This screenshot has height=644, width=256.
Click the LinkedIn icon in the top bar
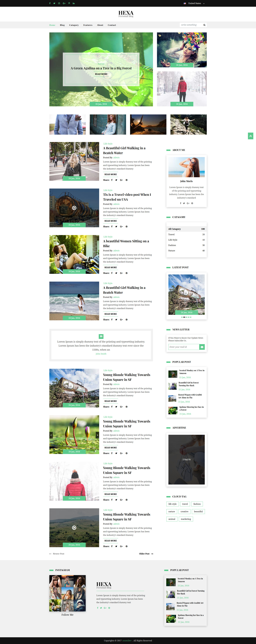(x=74, y=3)
